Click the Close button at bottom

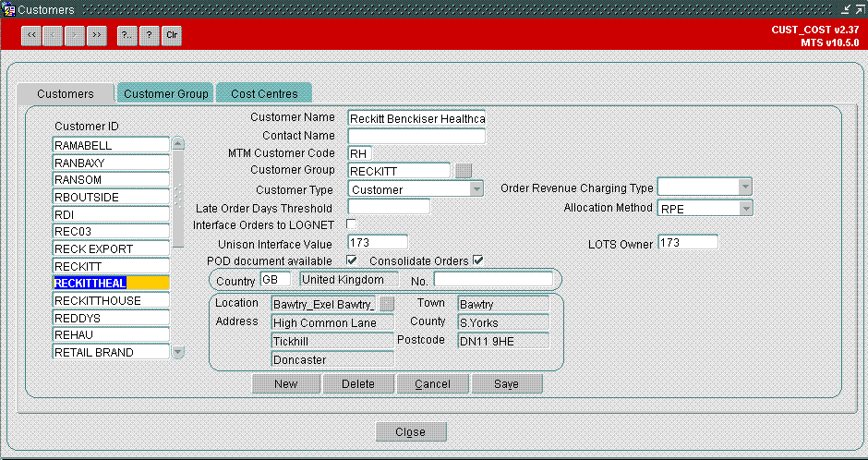411,431
